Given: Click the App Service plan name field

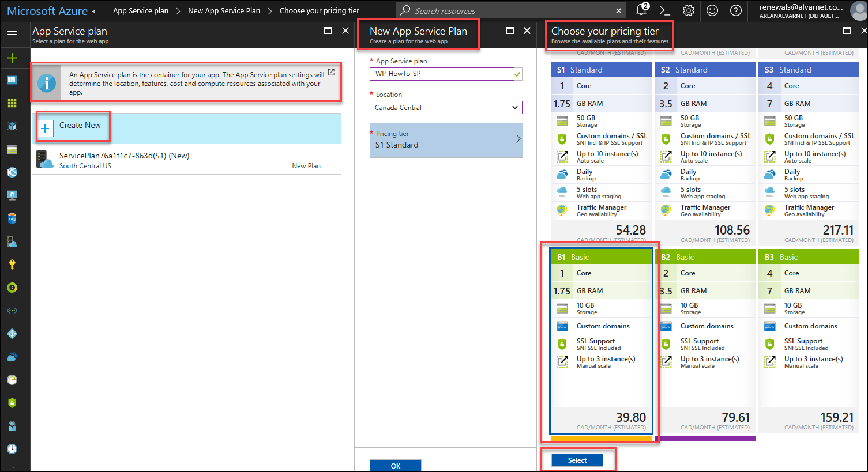Looking at the screenshot, I should point(446,74).
